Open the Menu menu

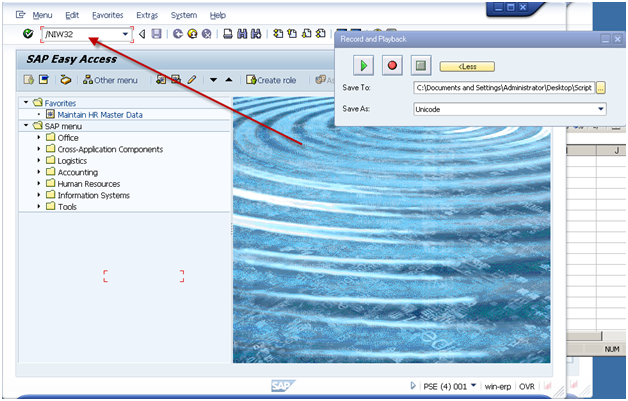click(42, 15)
